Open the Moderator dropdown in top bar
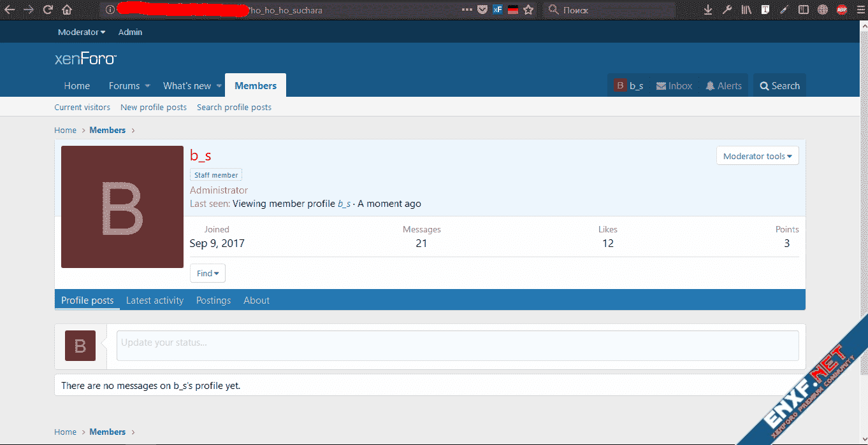Screen dimensions: 868x445 [81, 32]
